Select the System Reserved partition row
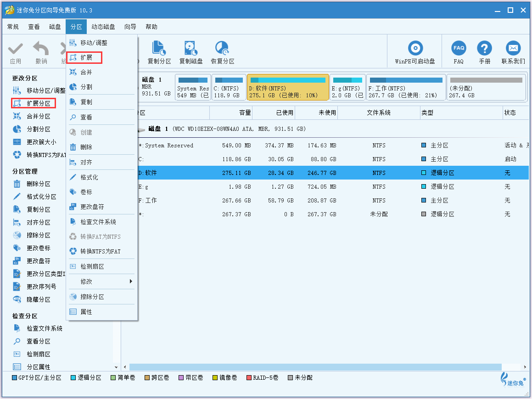The image size is (532, 399). (332, 146)
